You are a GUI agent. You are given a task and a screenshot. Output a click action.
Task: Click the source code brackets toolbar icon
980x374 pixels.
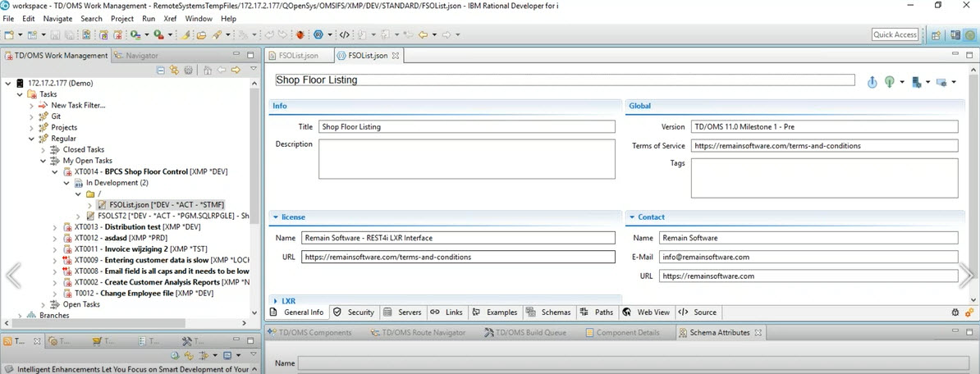pyautogui.click(x=345, y=35)
